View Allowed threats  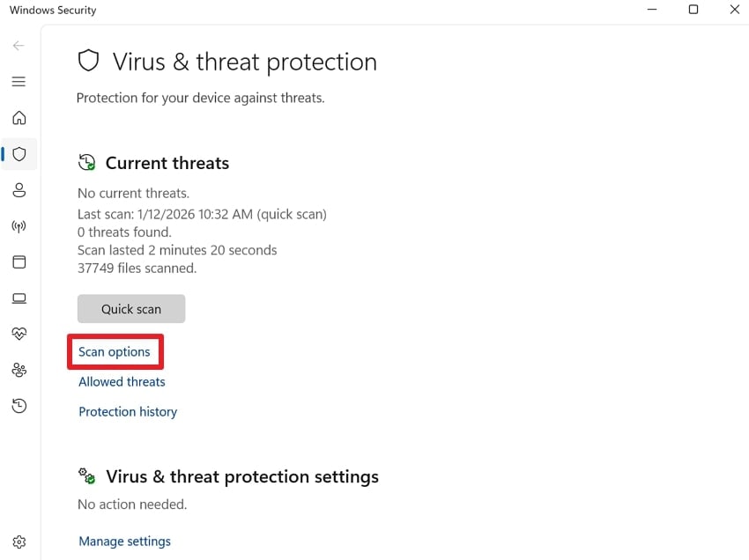pos(122,381)
